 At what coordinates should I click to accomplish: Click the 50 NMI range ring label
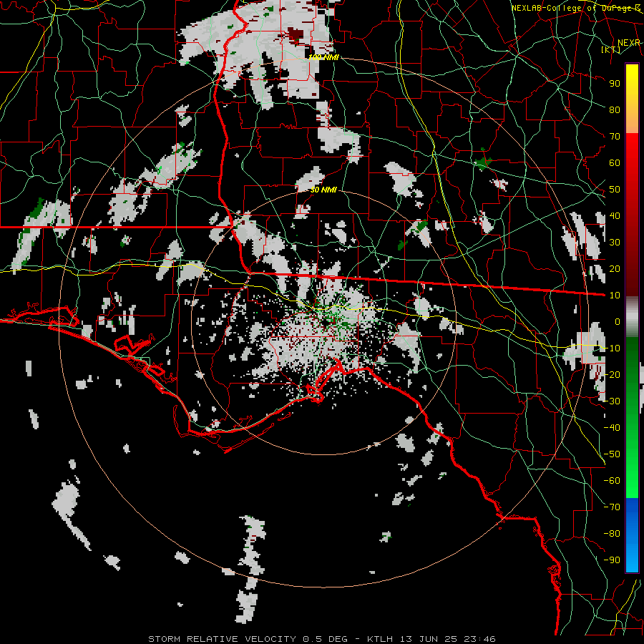(x=323, y=190)
